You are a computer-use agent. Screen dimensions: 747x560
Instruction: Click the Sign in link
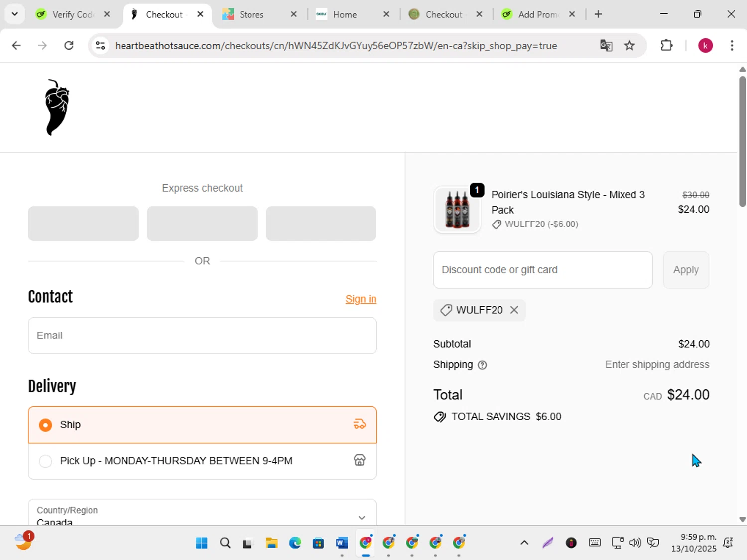361,299
